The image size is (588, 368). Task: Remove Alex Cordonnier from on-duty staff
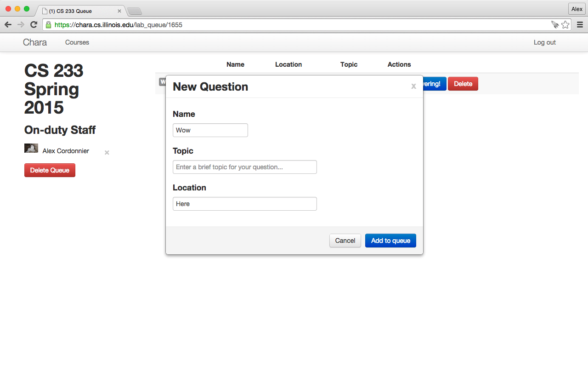pos(107,153)
